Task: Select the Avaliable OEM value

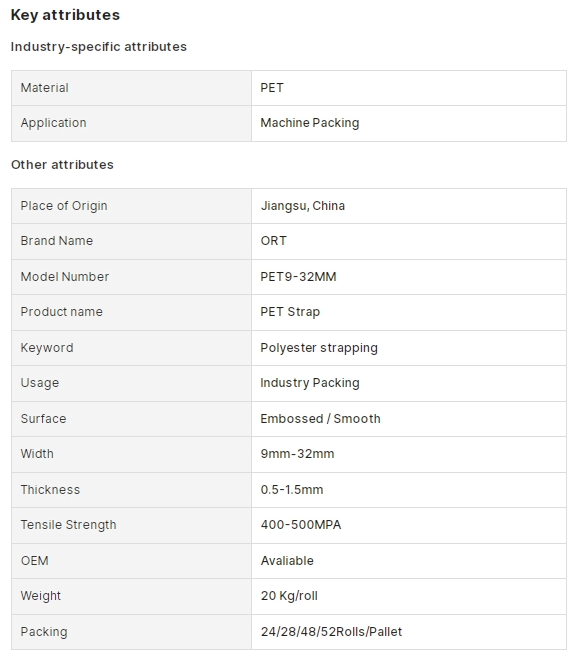Action: pyautogui.click(x=287, y=561)
